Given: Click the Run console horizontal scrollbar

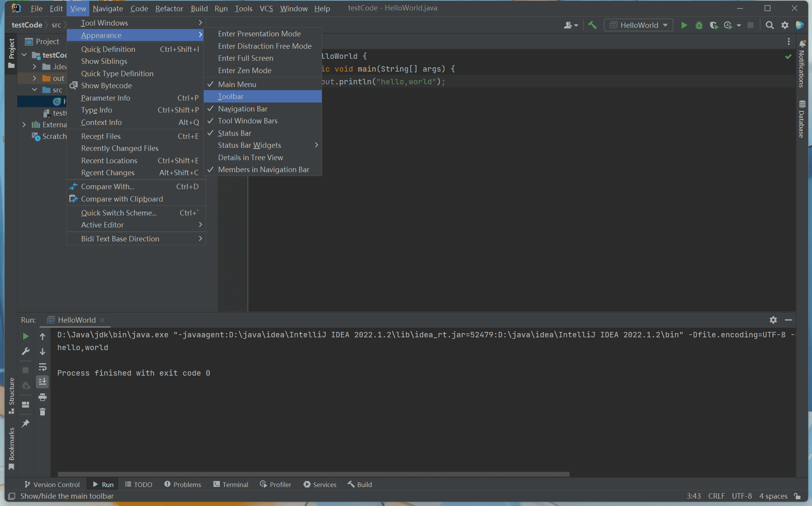Looking at the screenshot, I should coord(314,474).
